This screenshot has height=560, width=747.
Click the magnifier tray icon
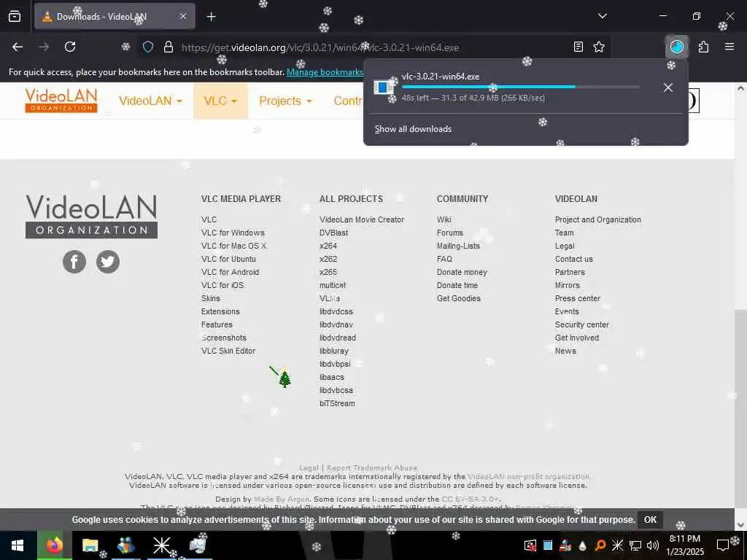tap(600, 545)
